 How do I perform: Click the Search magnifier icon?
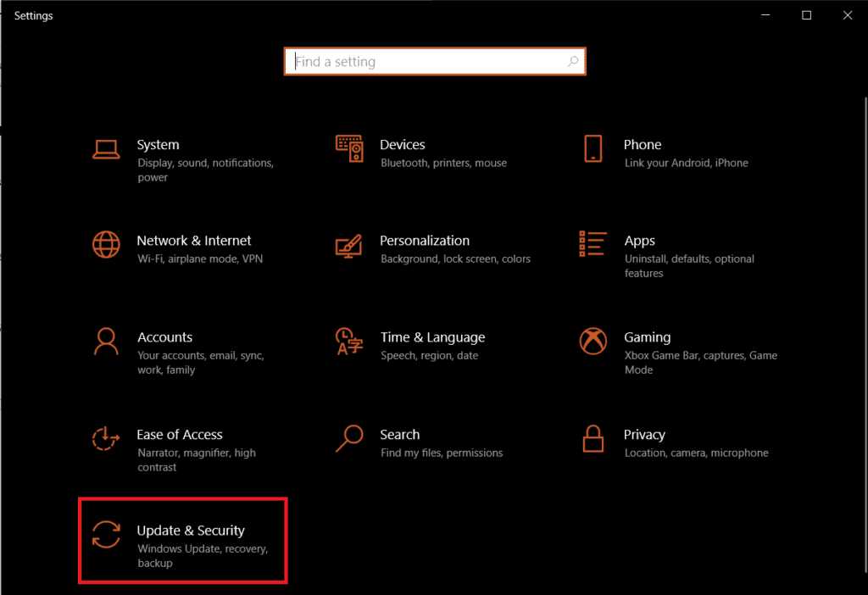pyautogui.click(x=349, y=439)
